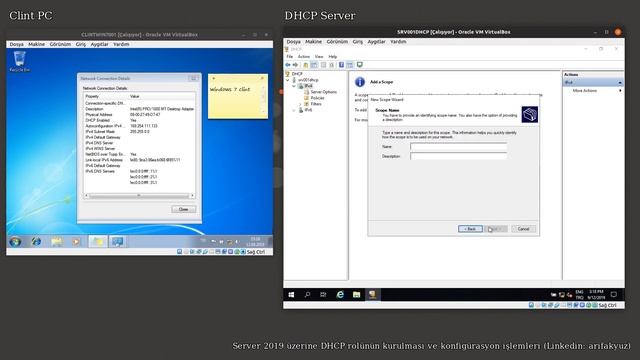Click DHCP console icon on server taskbar
The width and height of the screenshot is (640, 360).
tap(372, 294)
